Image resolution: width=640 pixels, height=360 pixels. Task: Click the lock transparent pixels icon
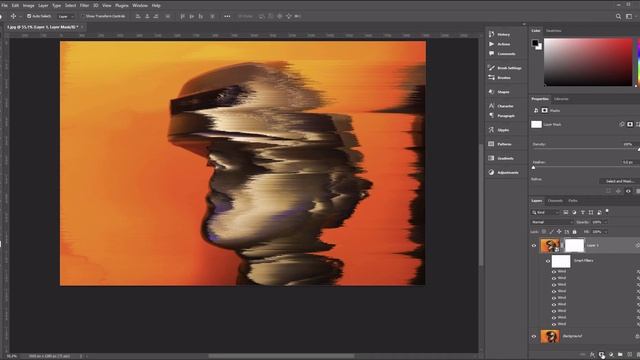(544, 232)
